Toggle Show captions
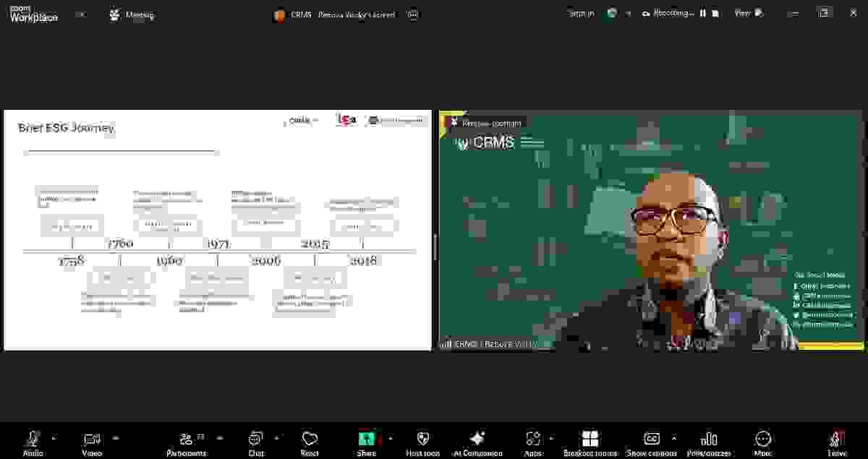 652,442
